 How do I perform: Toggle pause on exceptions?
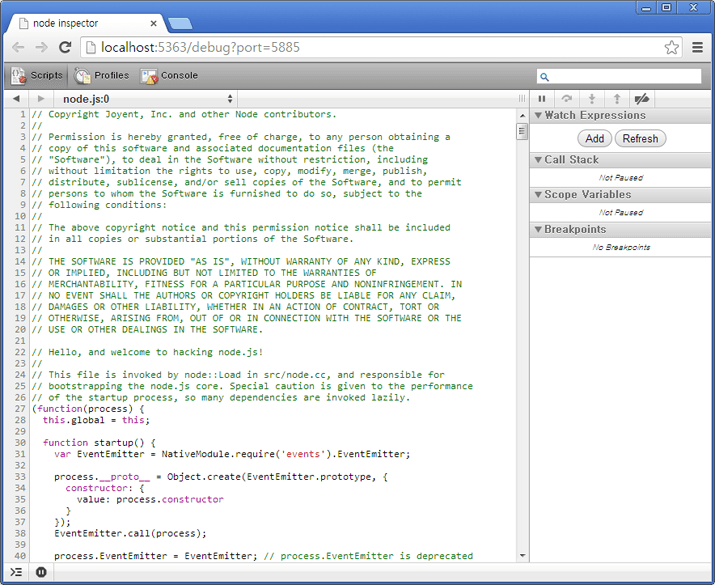[x=41, y=572]
